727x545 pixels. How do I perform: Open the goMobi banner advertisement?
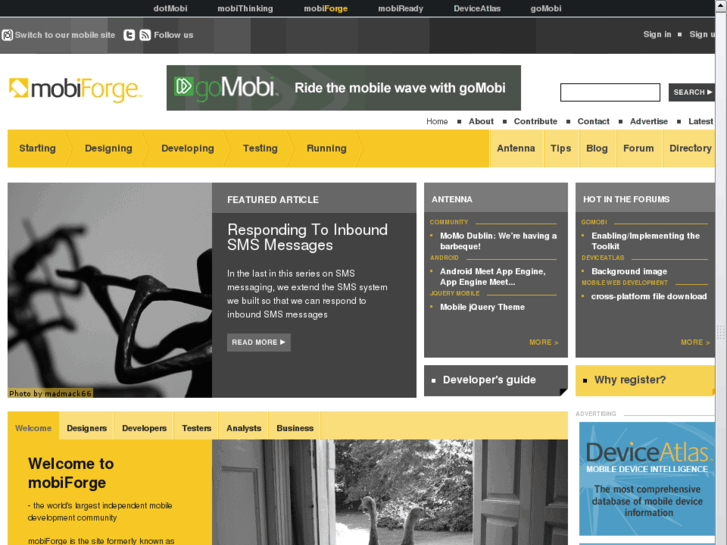344,88
